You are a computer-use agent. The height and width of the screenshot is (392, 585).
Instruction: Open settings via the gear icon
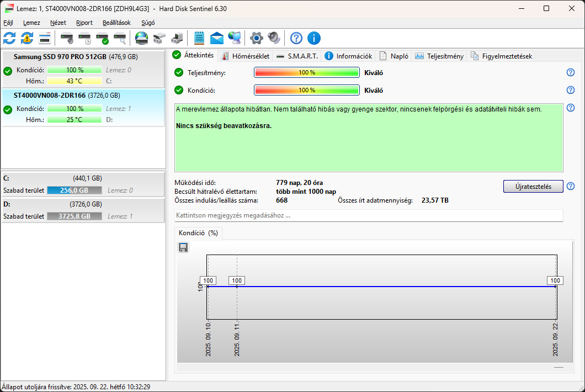tap(256, 38)
